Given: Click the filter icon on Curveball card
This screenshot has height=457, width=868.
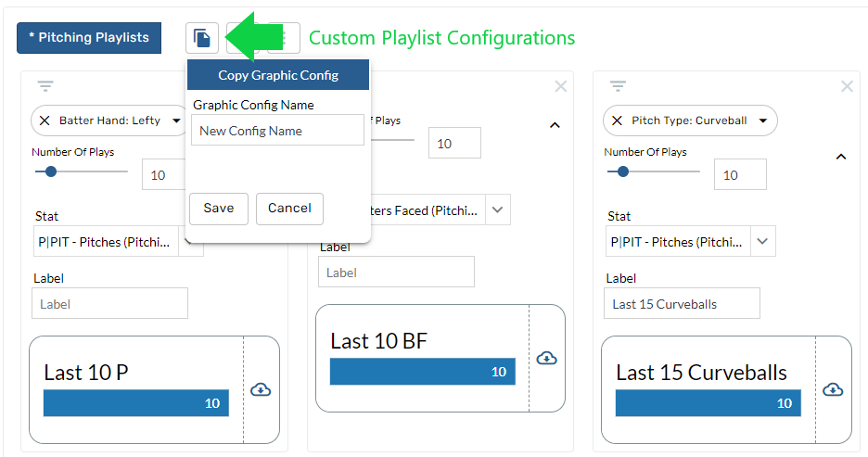Looking at the screenshot, I should pos(619,86).
